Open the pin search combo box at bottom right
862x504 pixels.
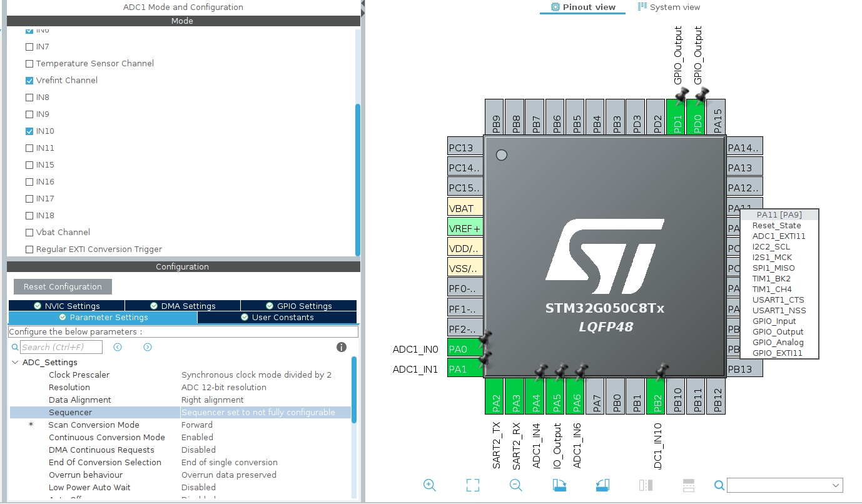[x=784, y=485]
